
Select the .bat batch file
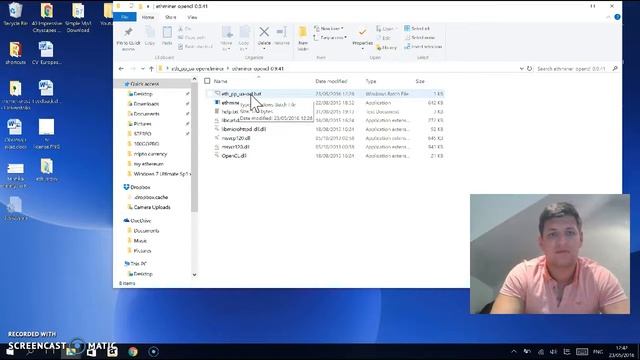point(241,94)
